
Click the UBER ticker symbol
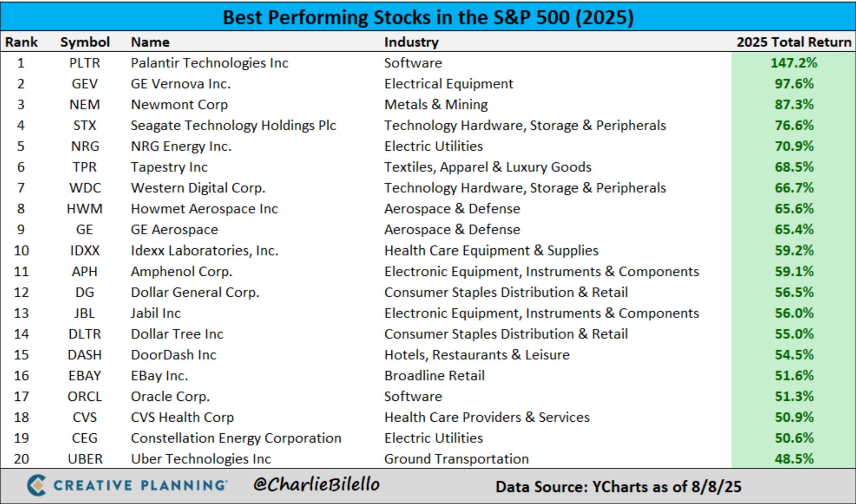[85, 459]
